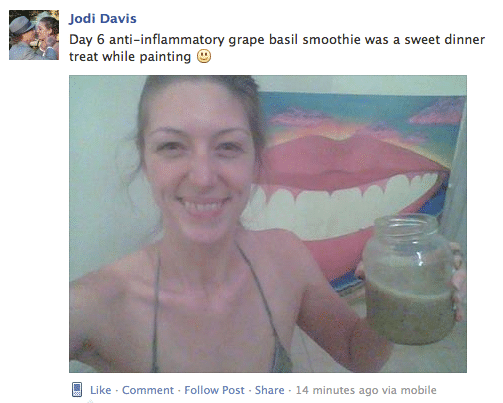This screenshot has width=503, height=403.
Task: Open the Jodi Davis name link
Action: pyautogui.click(x=103, y=19)
